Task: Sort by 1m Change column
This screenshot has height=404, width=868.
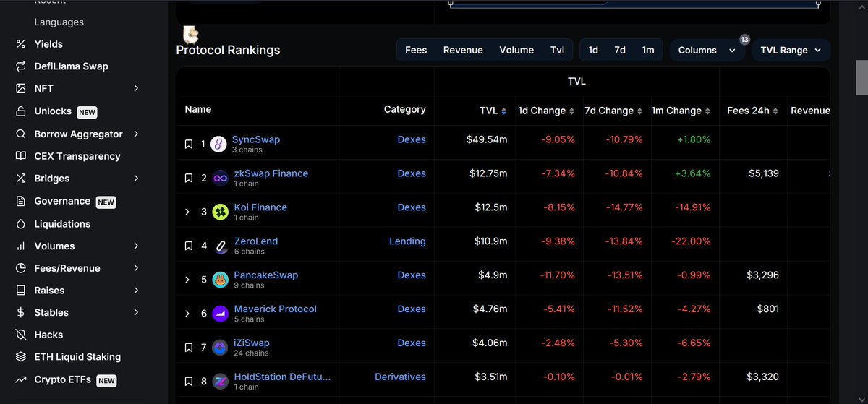Action: (681, 111)
